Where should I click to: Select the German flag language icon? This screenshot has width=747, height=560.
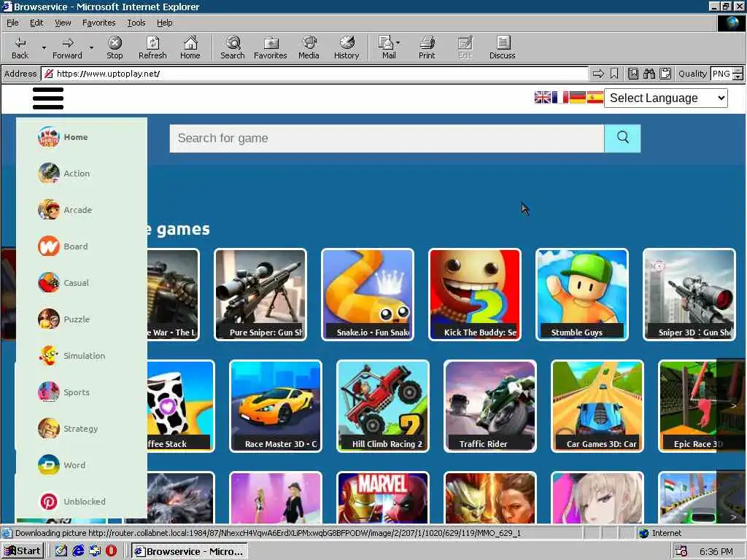click(578, 98)
